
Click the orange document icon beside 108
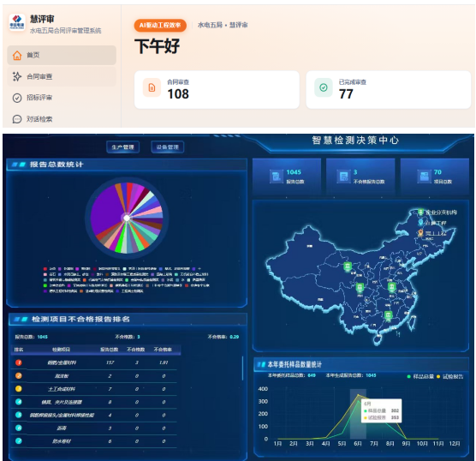coord(152,87)
